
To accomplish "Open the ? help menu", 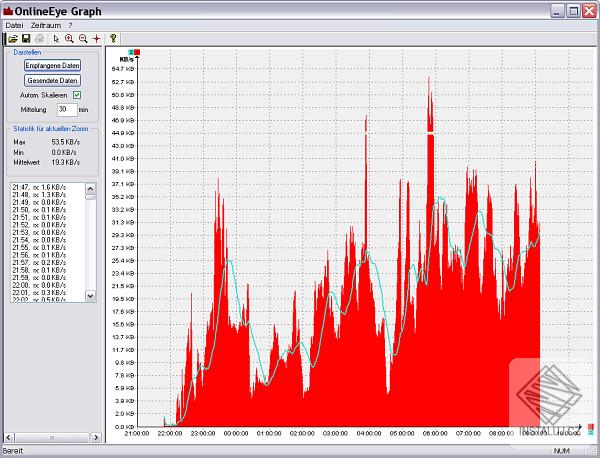I will tap(70, 24).
